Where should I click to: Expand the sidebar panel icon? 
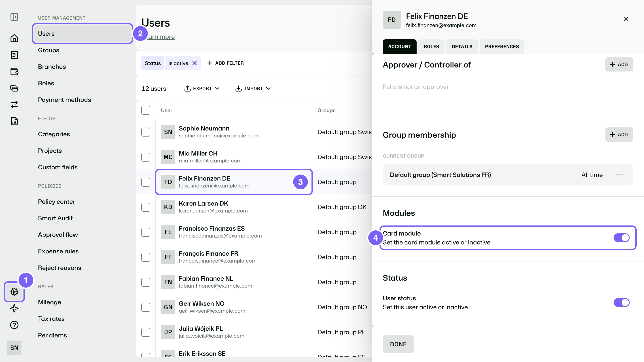coord(14,17)
